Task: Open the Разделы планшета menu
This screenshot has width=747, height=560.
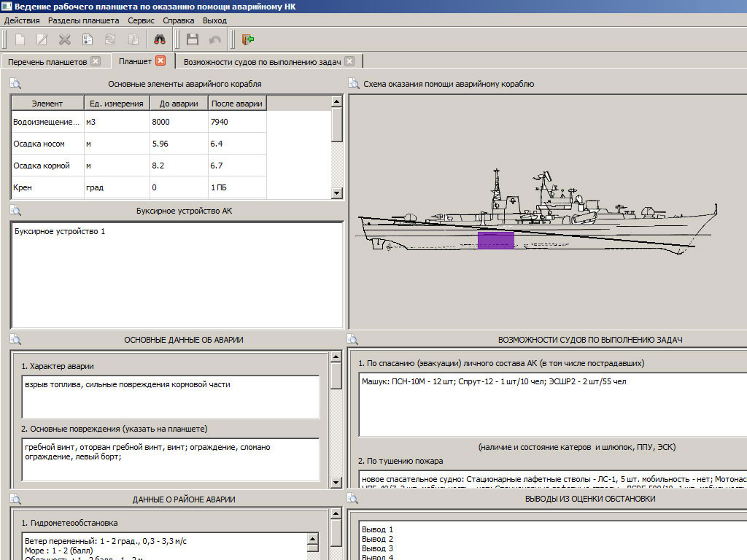Action: click(83, 20)
